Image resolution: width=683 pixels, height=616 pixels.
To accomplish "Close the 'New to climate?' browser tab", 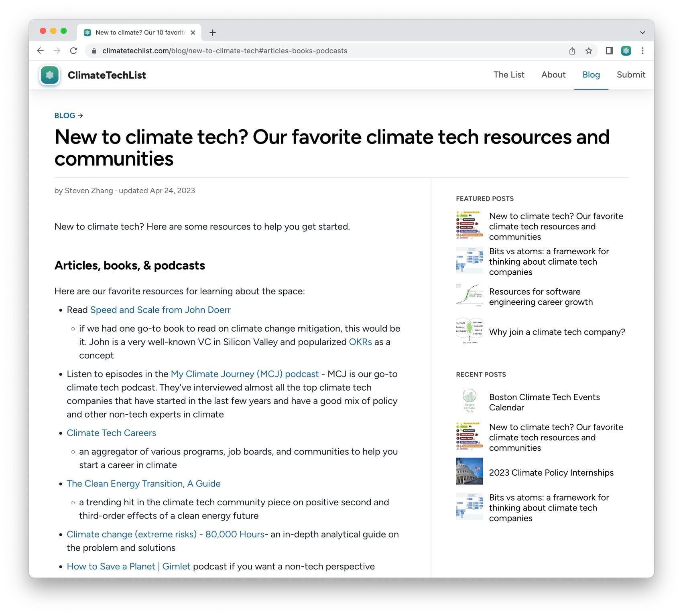I will [x=193, y=32].
